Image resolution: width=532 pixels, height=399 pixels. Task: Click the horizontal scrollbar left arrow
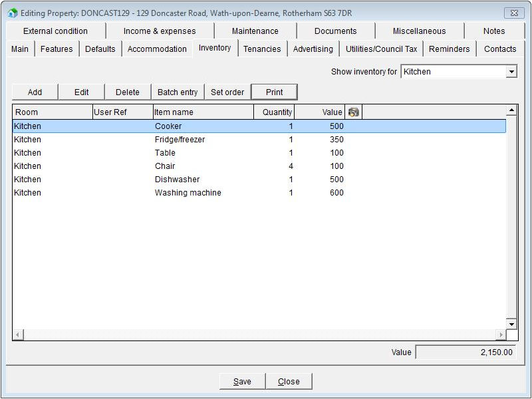(x=18, y=335)
